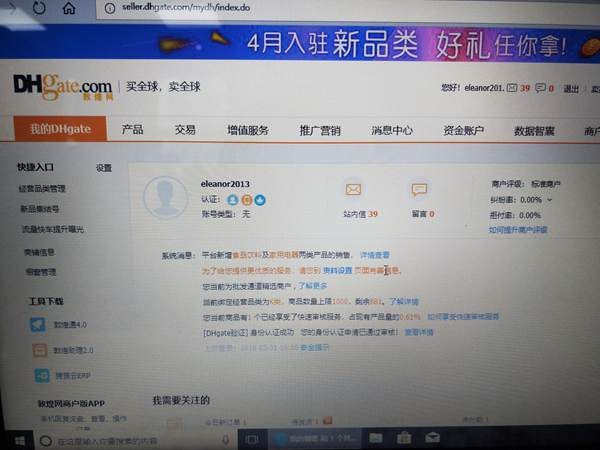Click the orange certification badge
The width and height of the screenshot is (600, 450).
(247, 199)
